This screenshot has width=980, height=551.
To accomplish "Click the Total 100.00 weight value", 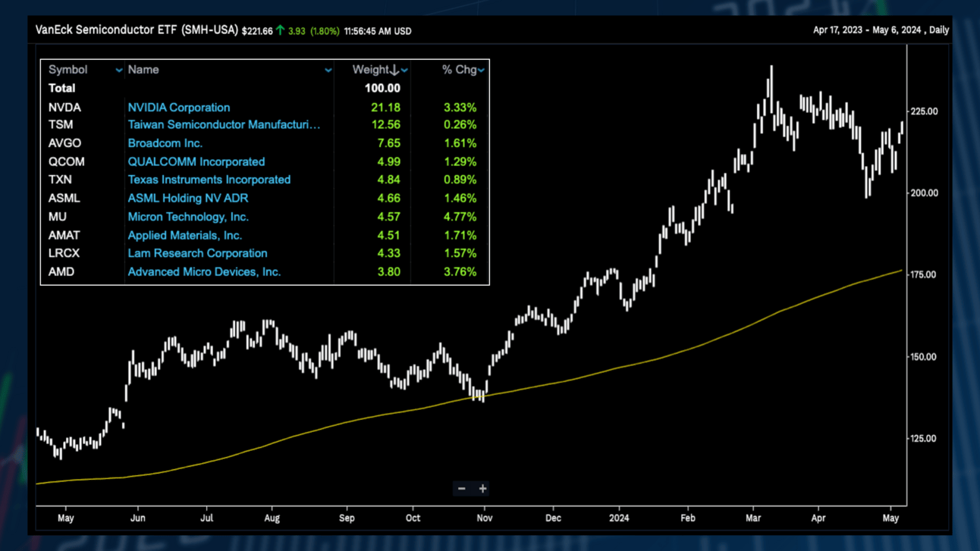I will click(x=382, y=88).
